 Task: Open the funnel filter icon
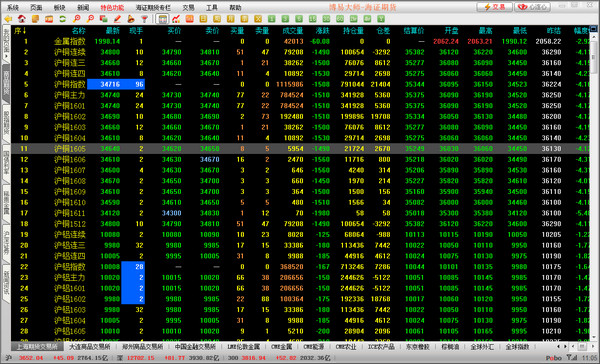(144, 19)
